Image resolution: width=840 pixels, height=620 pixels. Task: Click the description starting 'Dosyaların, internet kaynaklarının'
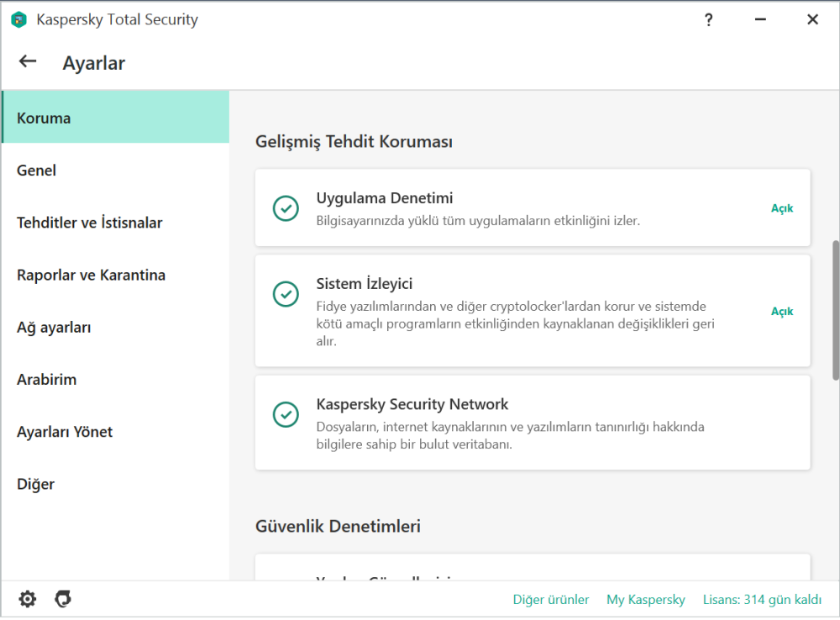(x=510, y=436)
